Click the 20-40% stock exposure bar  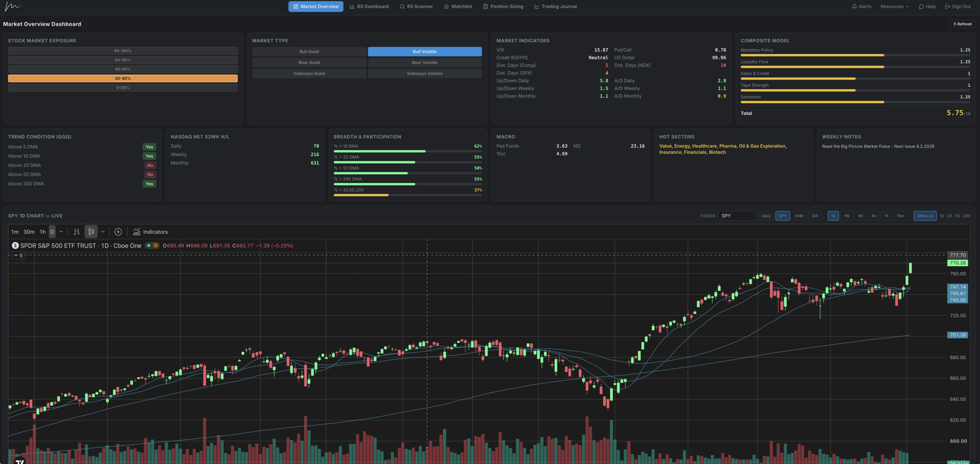click(x=122, y=78)
